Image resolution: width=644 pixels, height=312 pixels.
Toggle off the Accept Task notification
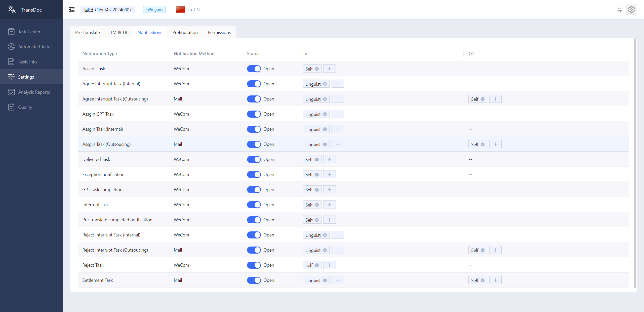254,69
